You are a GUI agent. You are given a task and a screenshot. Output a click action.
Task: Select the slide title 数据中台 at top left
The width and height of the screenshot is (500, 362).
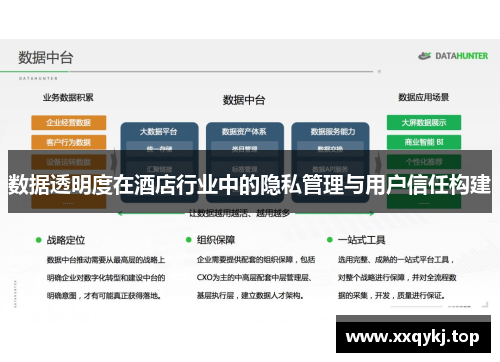(x=46, y=57)
